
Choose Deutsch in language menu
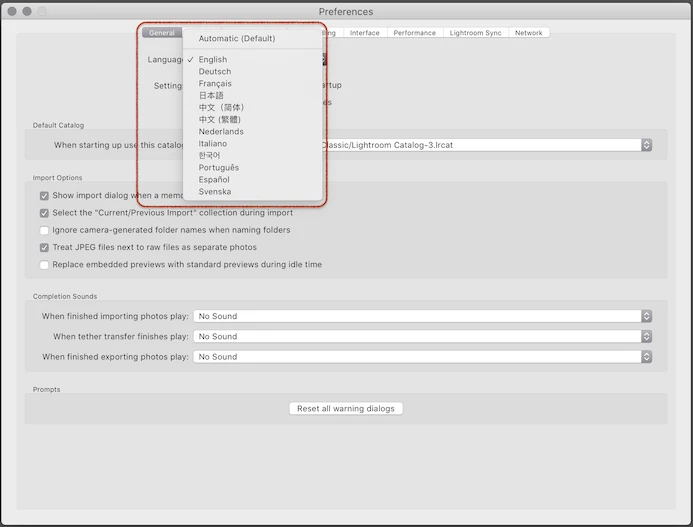252,71
